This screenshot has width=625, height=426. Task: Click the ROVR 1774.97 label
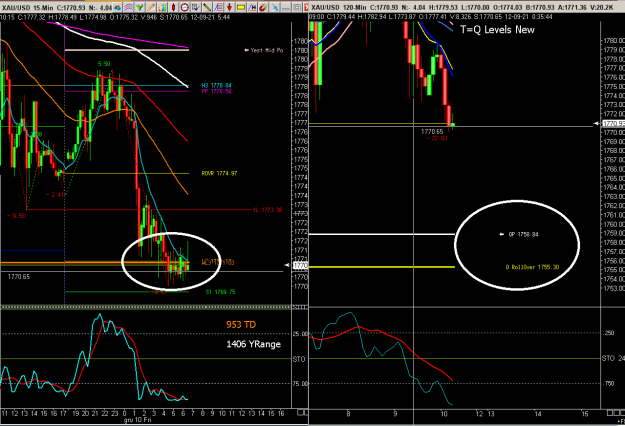click(x=219, y=173)
